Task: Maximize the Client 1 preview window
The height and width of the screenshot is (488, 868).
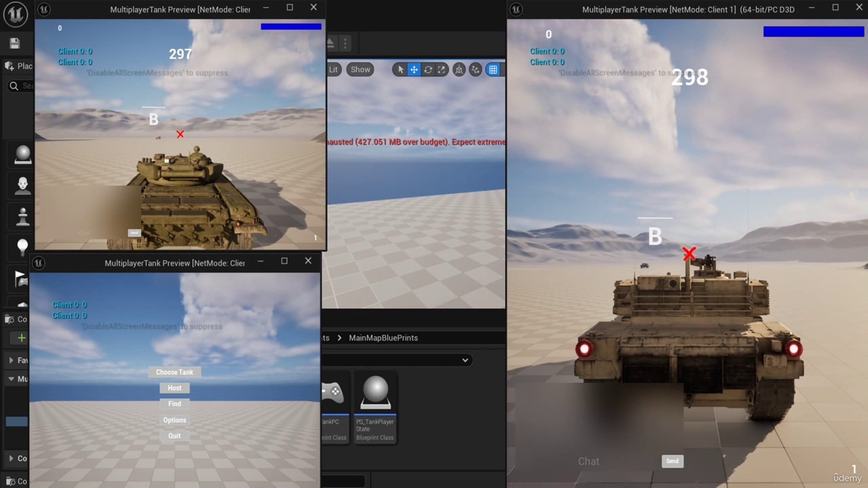Action: 835,7
